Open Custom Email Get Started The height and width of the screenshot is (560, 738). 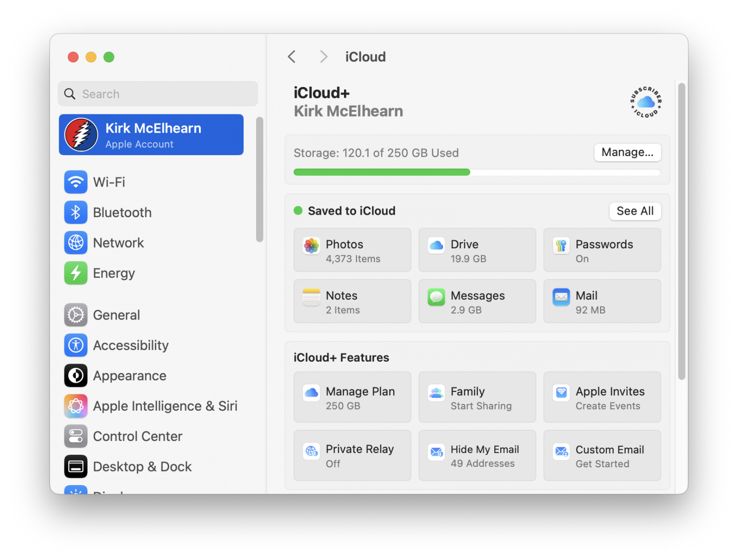[x=602, y=455]
